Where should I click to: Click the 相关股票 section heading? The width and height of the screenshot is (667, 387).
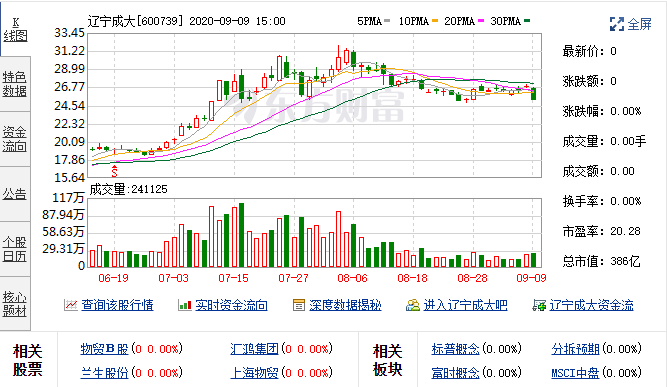(x=28, y=360)
